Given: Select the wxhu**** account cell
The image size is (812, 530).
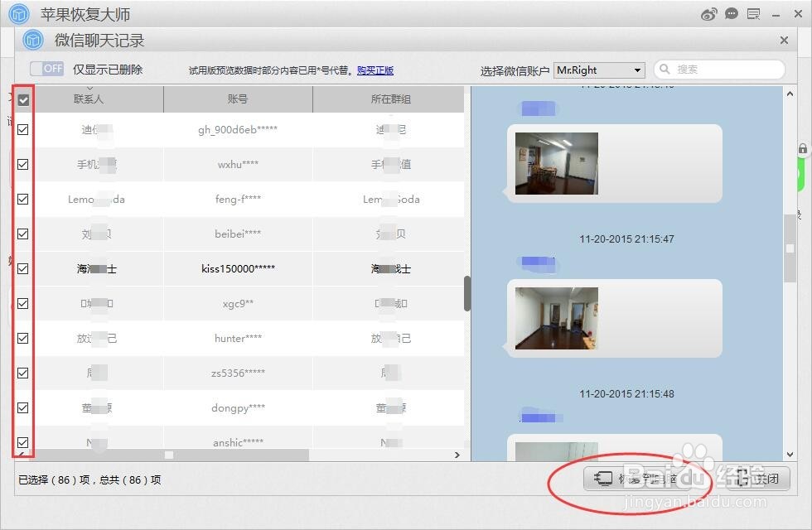Looking at the screenshot, I should coord(239,164).
